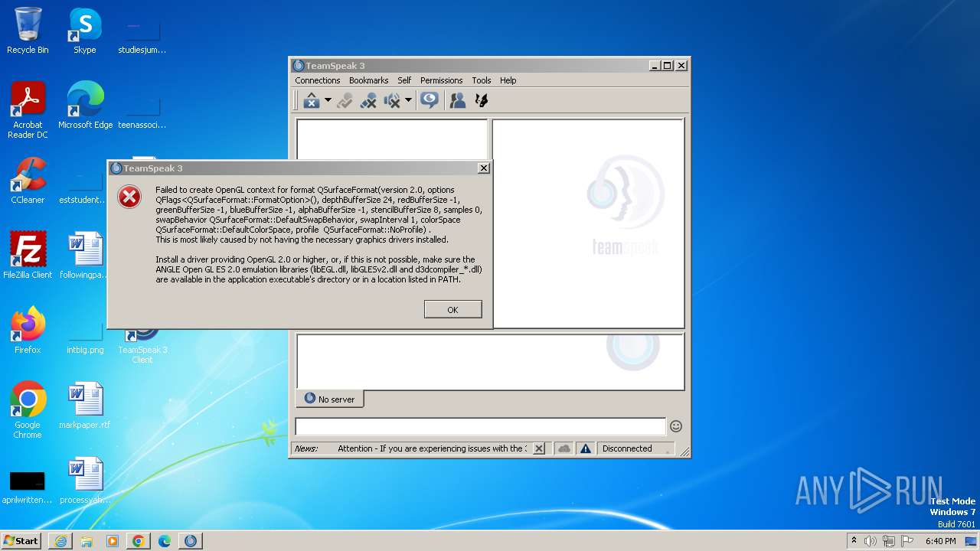The height and width of the screenshot is (551, 980).
Task: Click the TeamSpeak taskbar button
Action: pyautogui.click(x=191, y=541)
